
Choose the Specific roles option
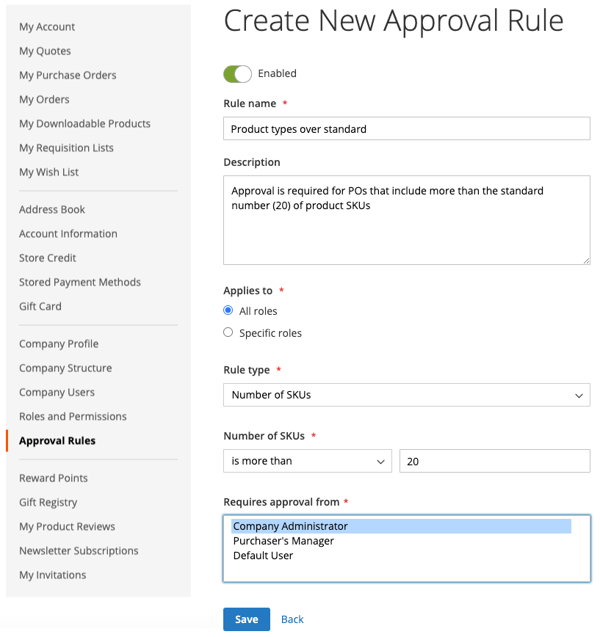point(228,333)
